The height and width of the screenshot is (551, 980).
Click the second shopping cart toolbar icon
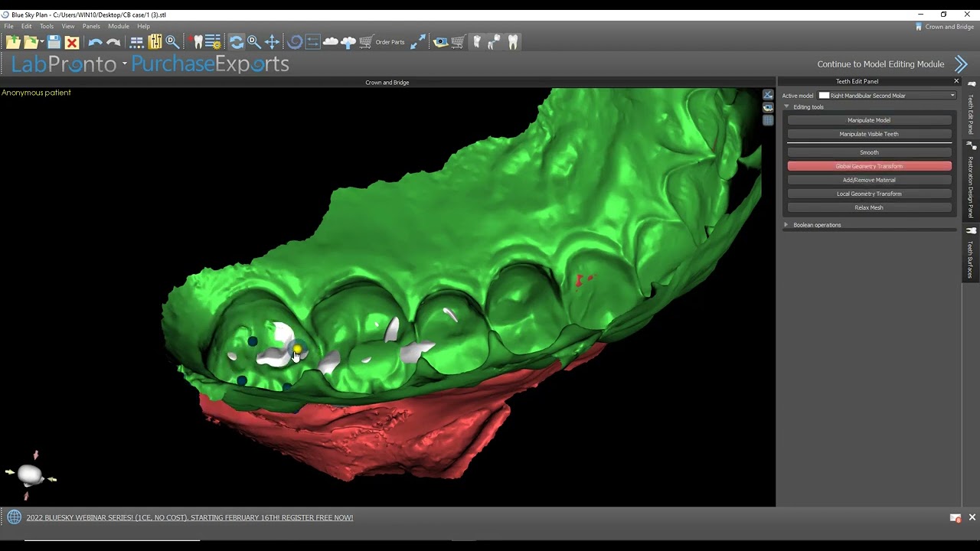(458, 42)
